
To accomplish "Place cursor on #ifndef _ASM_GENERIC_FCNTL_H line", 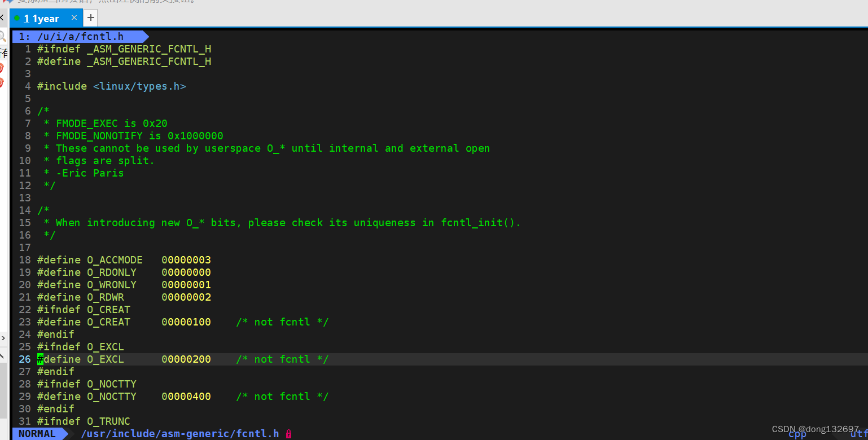I will [124, 49].
